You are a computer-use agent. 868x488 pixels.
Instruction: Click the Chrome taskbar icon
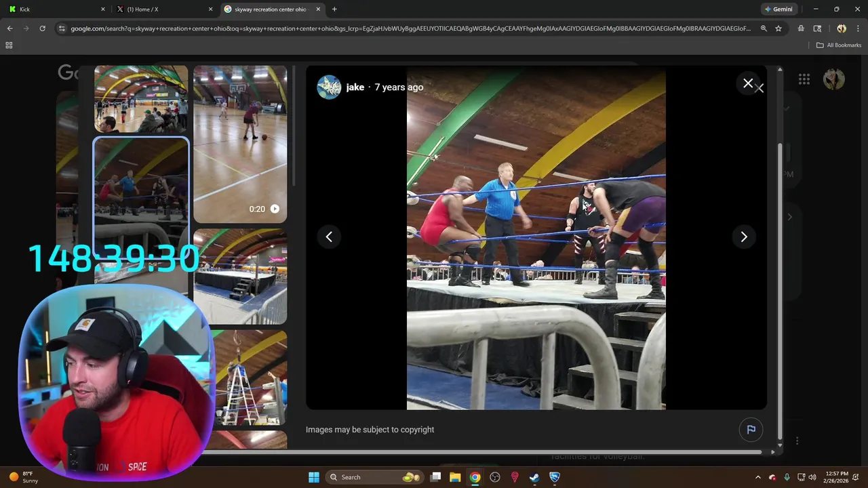pos(475,477)
